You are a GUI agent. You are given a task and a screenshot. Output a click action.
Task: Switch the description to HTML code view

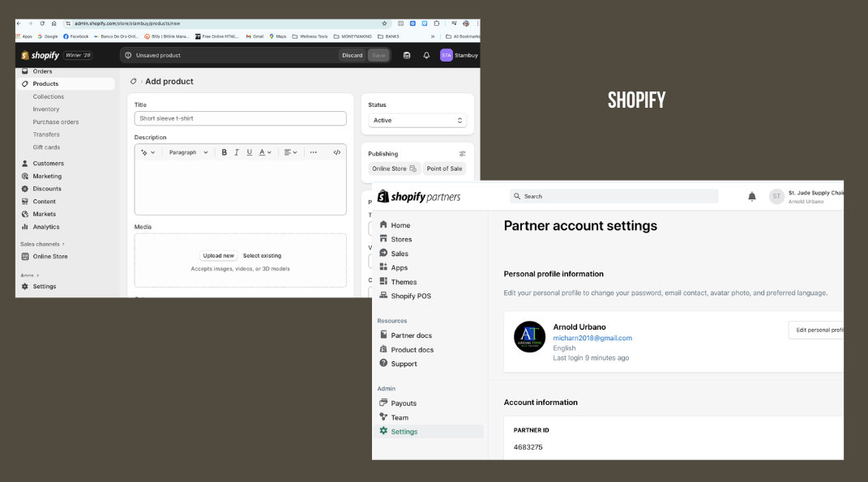(336, 152)
